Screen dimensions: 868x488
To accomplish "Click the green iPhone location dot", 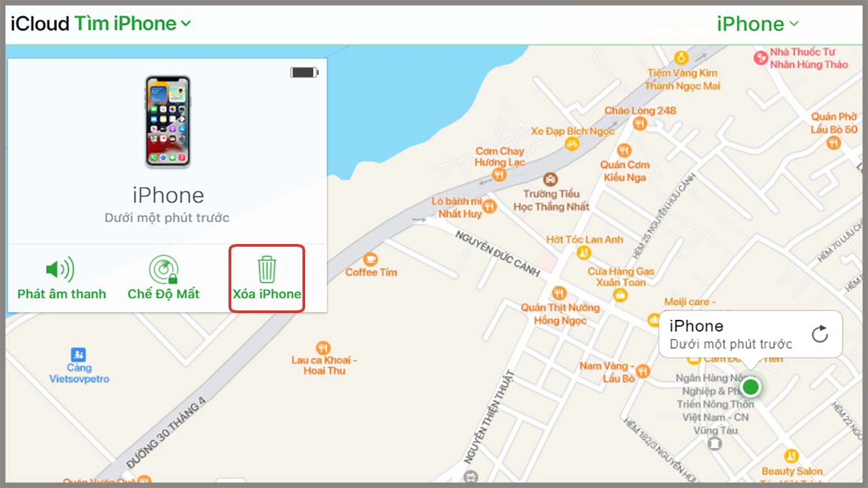I will (750, 387).
